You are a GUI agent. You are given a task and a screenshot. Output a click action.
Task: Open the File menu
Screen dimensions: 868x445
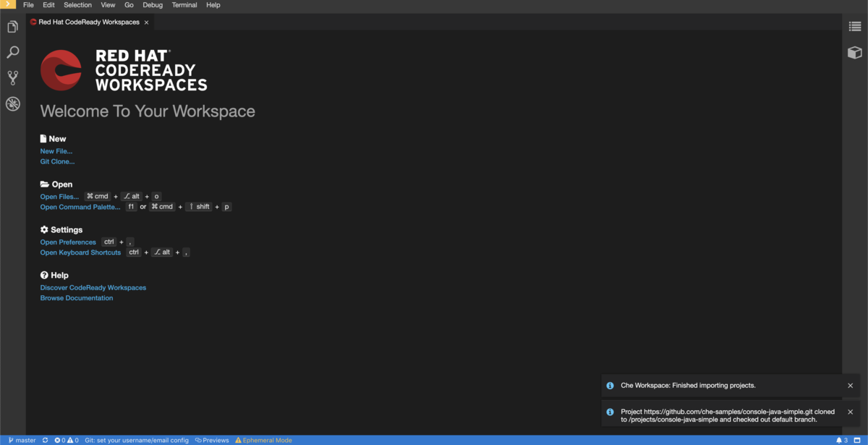coord(28,5)
